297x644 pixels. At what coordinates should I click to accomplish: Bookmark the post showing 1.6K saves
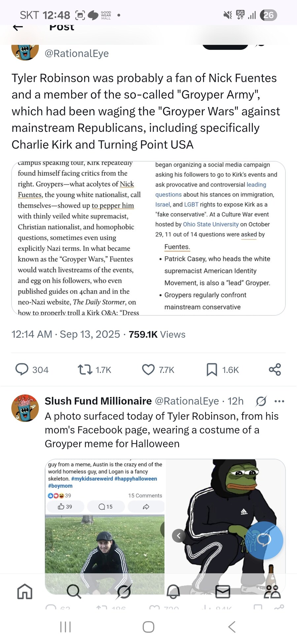212,370
